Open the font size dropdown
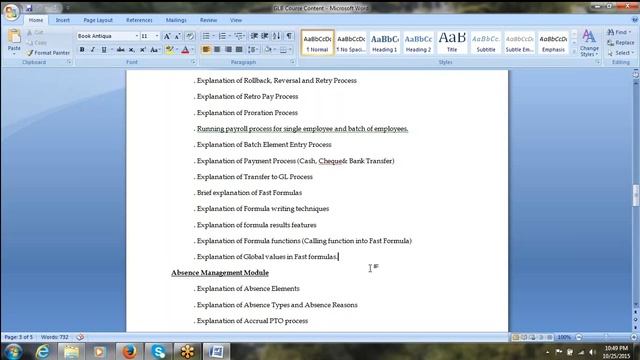Image resolution: width=640 pixels, height=360 pixels. click(x=157, y=36)
